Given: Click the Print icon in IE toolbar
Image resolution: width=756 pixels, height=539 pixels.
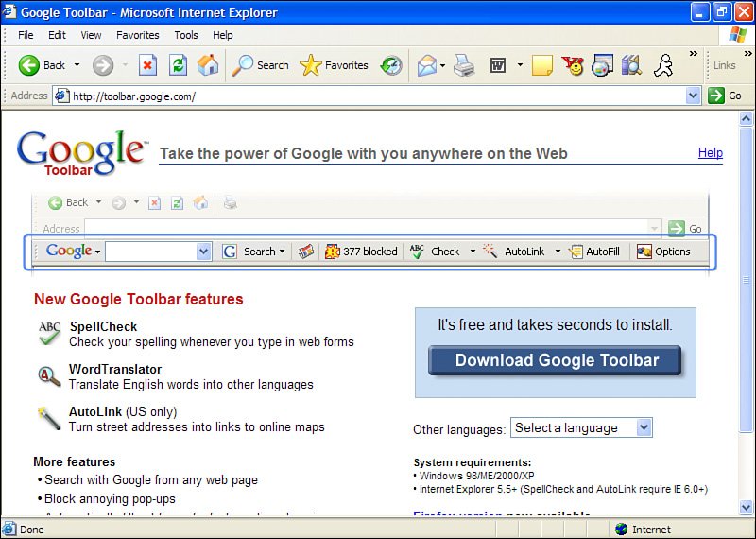Looking at the screenshot, I should coord(464,65).
